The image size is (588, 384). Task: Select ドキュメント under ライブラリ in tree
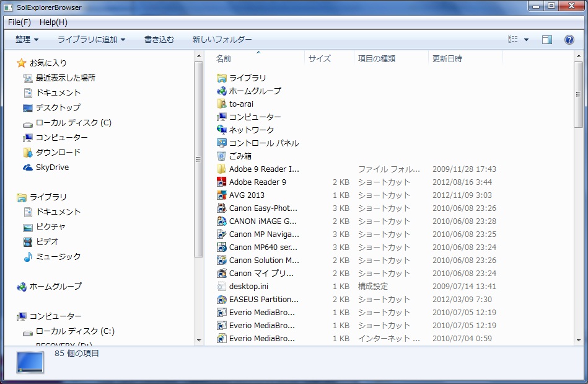(58, 212)
